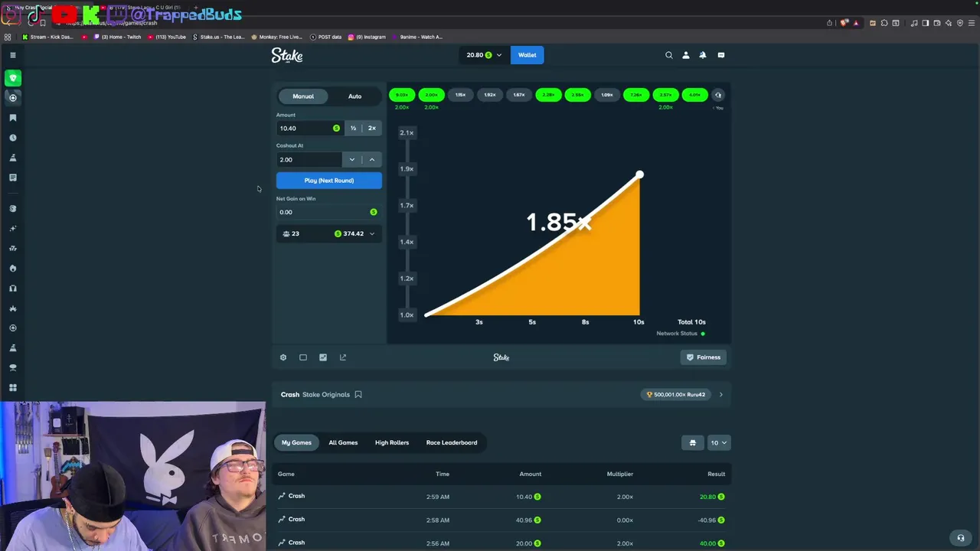Switch to the All Games tab
Image resolution: width=980 pixels, height=551 pixels.
click(343, 442)
